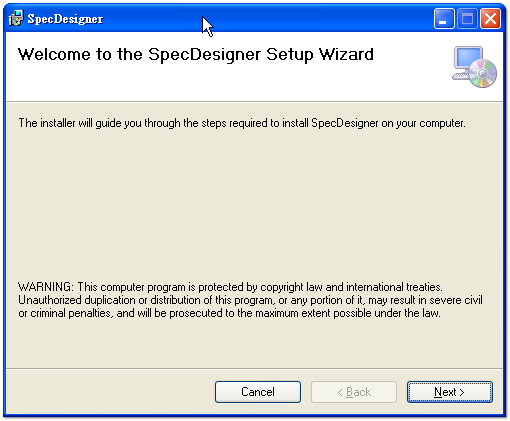This screenshot has height=421, width=510.
Task: Click the Unauthorized duplication warning line
Action: pyautogui.click(x=250, y=300)
